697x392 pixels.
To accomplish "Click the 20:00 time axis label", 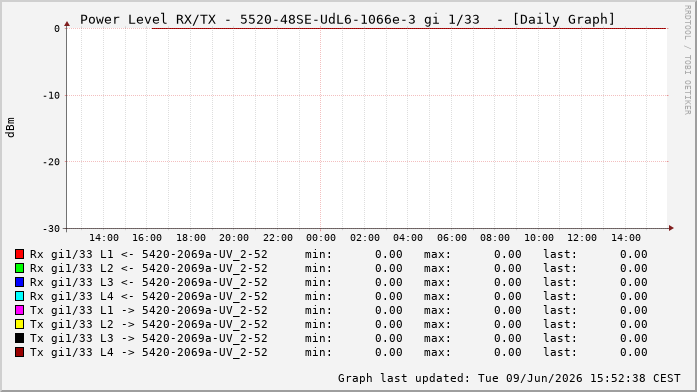I will [x=234, y=238].
